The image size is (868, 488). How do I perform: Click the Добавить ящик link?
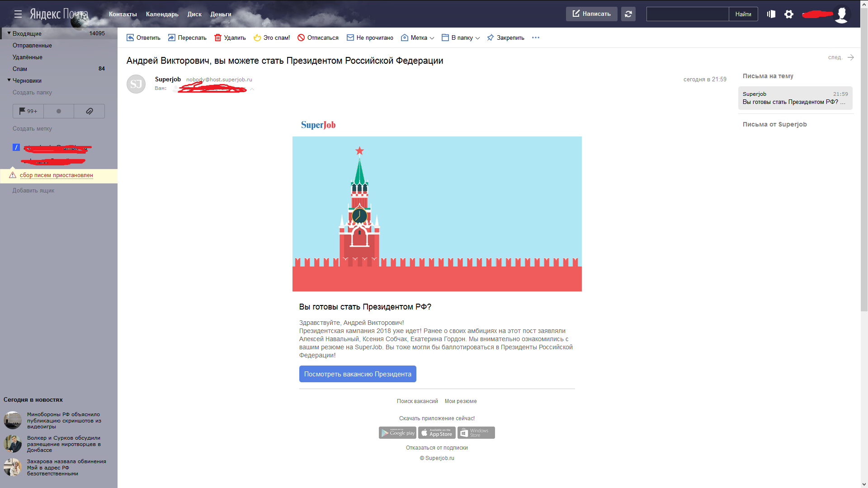click(x=33, y=191)
